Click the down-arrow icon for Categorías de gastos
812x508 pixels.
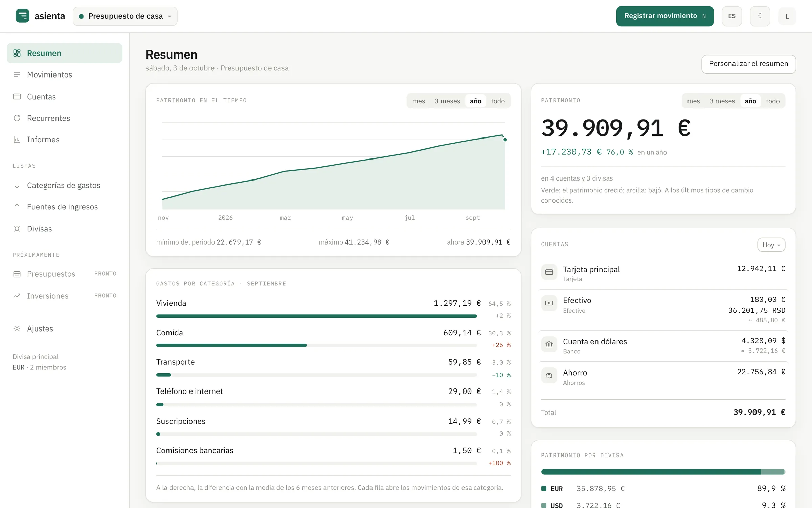point(17,185)
